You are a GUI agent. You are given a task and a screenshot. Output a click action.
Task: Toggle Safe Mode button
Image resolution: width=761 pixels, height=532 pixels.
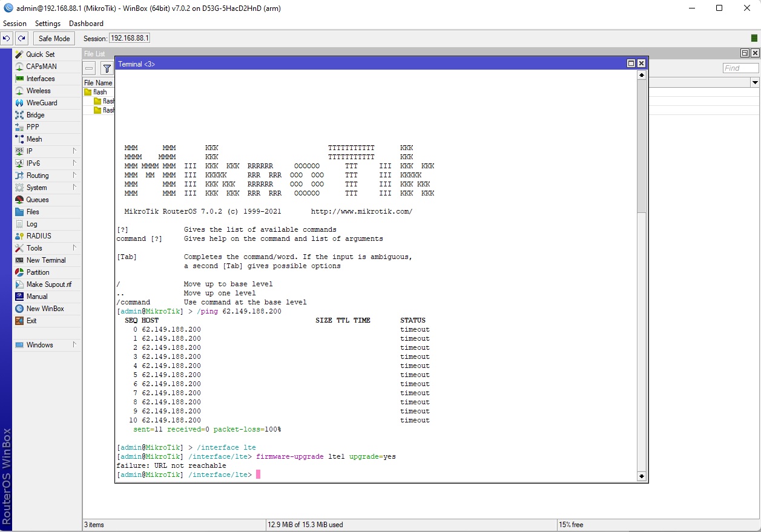(54, 38)
